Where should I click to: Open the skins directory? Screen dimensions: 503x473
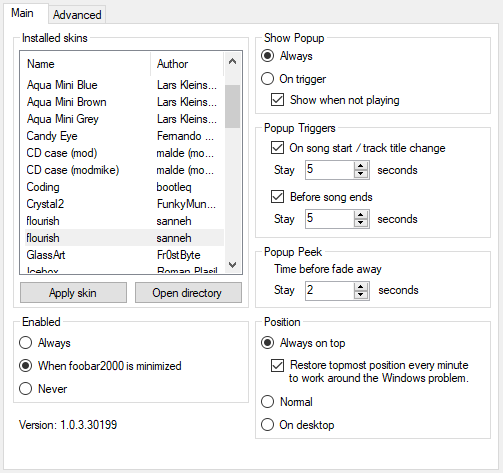coord(188,293)
